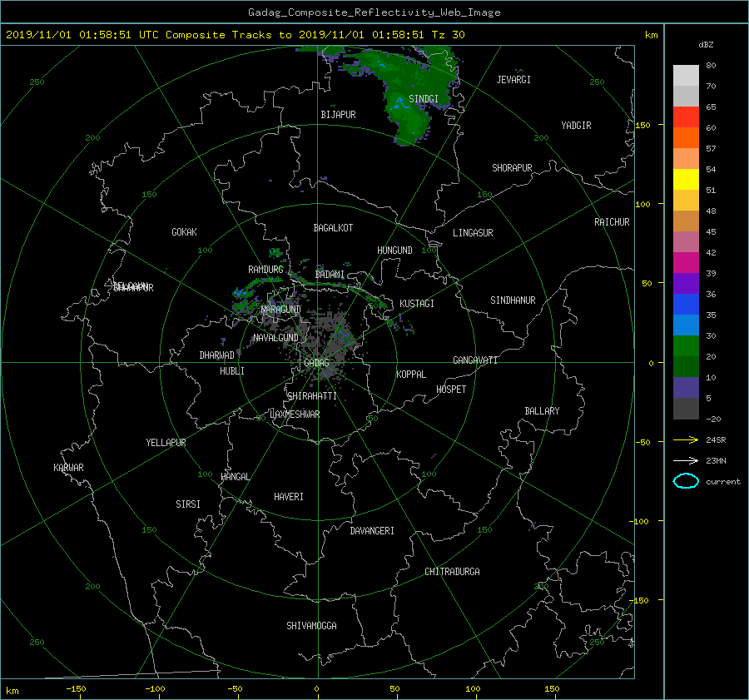The width and height of the screenshot is (749, 700).
Task: Click the HOSPET city label
Action: [451, 390]
